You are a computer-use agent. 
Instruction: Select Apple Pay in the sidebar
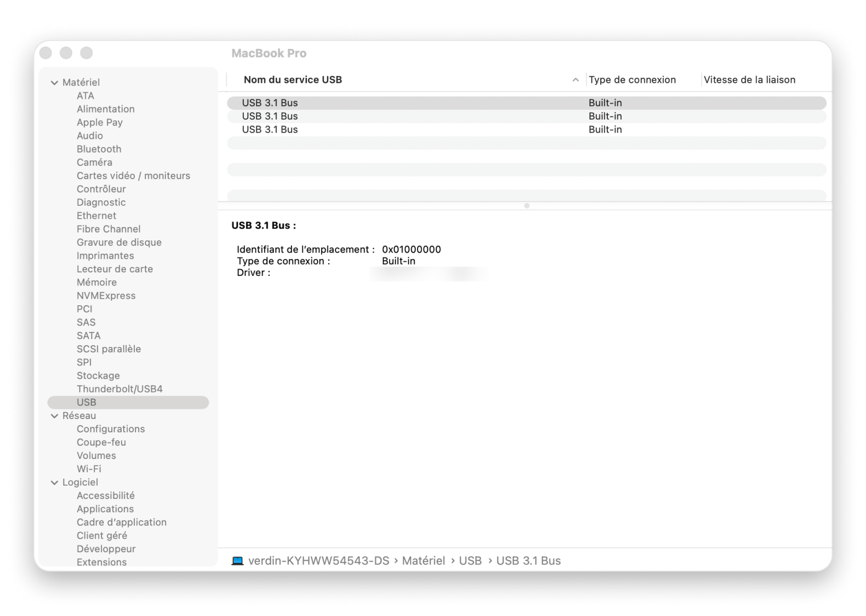[x=99, y=123]
